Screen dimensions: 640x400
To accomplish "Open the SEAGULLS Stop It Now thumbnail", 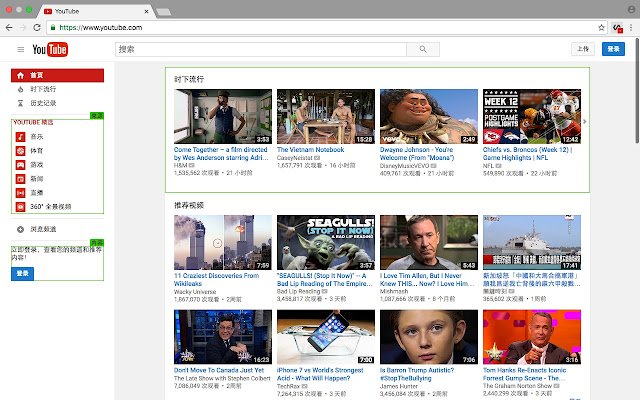I will pos(326,242).
